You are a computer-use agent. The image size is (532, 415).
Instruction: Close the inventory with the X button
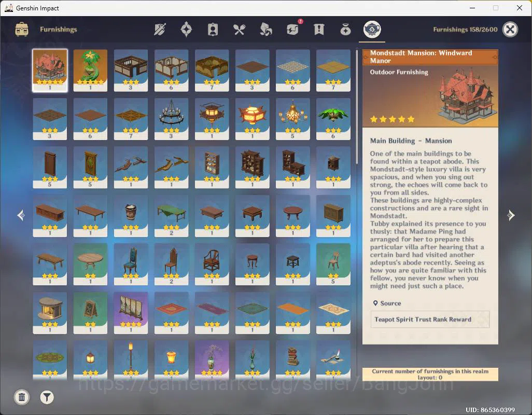coord(510,30)
